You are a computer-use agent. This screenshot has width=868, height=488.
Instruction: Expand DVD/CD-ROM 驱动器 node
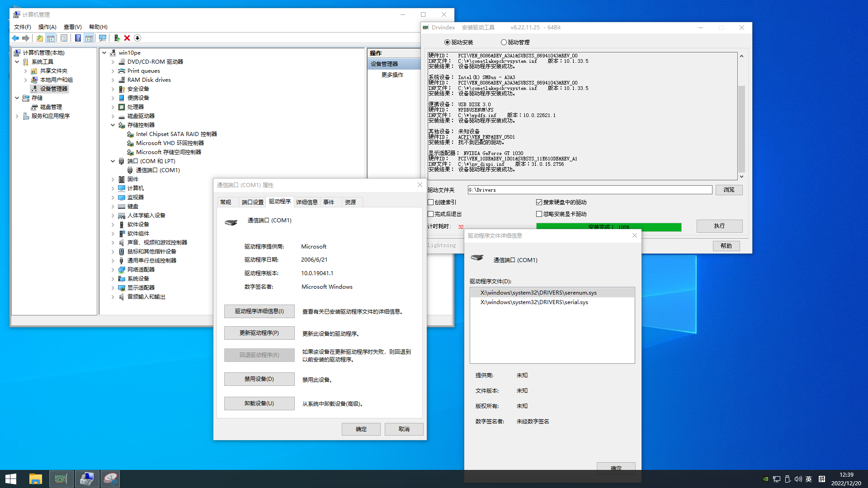pyautogui.click(x=113, y=62)
